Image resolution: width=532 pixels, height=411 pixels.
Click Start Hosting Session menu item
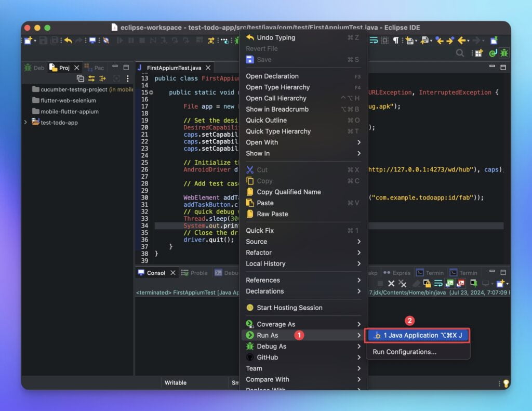pyautogui.click(x=303, y=308)
